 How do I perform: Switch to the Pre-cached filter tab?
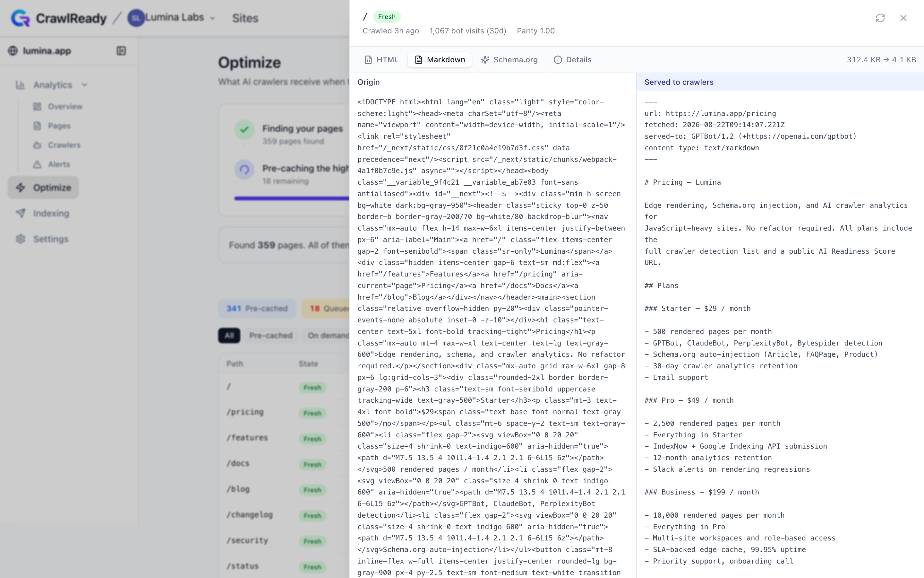tap(271, 336)
